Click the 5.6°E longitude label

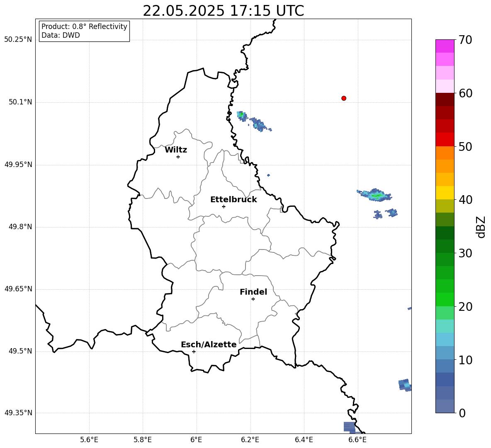coord(89,440)
